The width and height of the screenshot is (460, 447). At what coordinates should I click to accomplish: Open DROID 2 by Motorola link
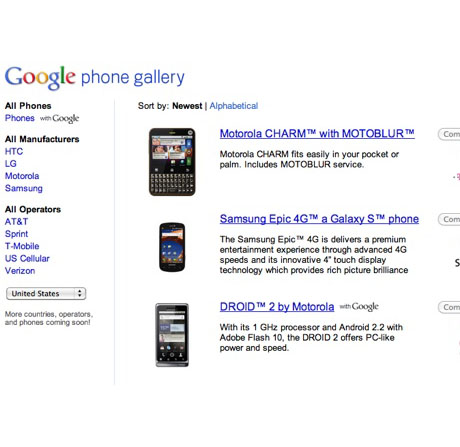(277, 307)
